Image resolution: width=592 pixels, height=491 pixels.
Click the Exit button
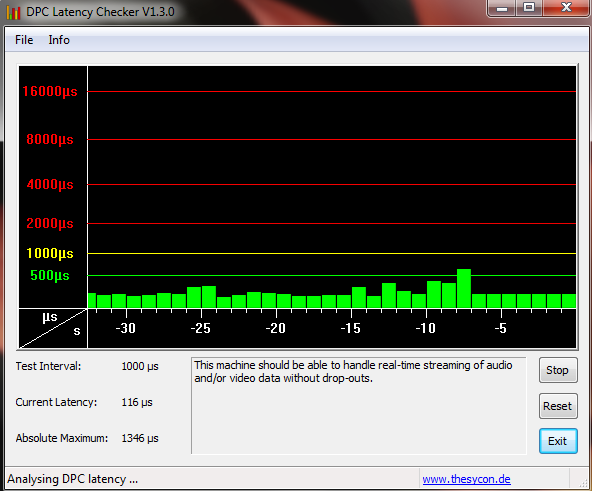[x=558, y=441]
